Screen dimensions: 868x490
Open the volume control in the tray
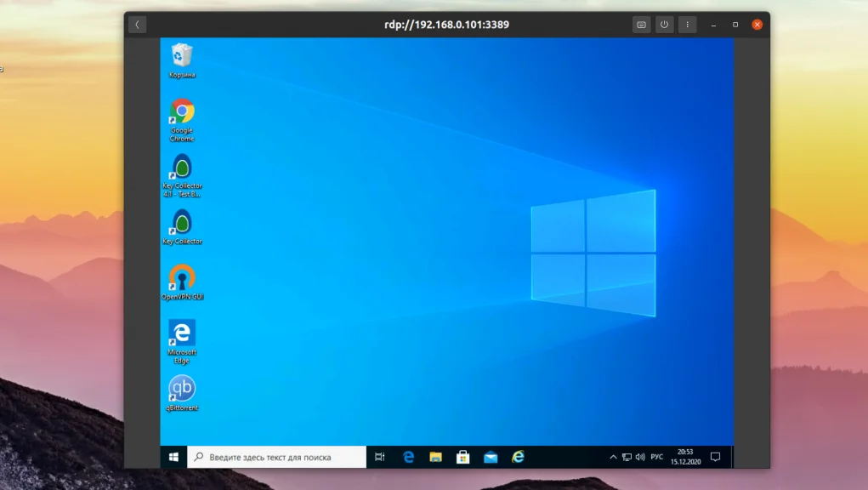point(640,457)
